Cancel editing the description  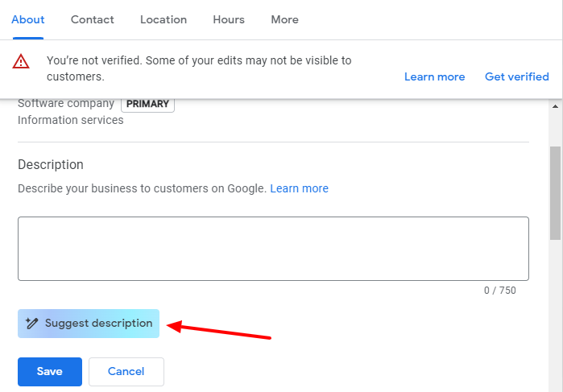(x=126, y=372)
